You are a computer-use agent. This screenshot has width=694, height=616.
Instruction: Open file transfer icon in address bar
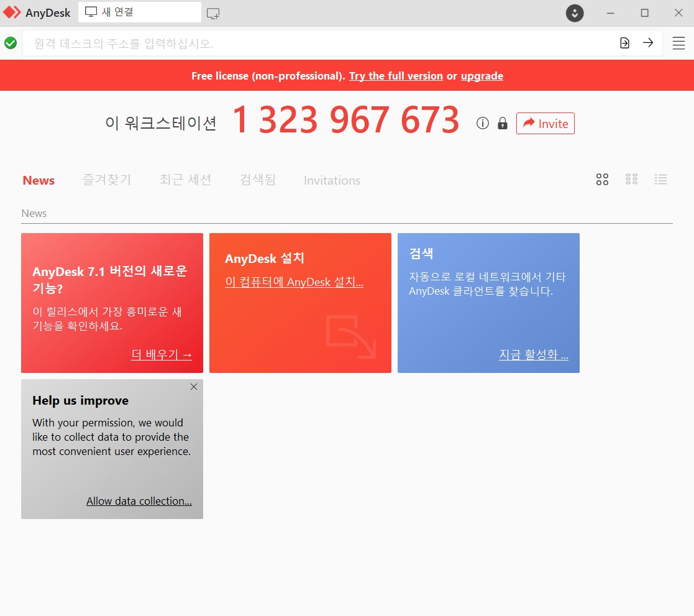[x=624, y=43]
